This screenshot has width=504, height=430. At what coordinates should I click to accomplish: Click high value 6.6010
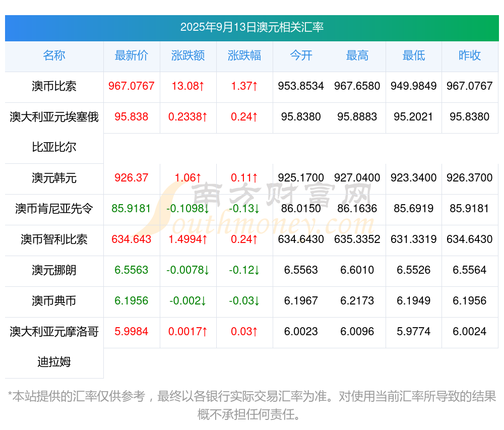(x=357, y=270)
